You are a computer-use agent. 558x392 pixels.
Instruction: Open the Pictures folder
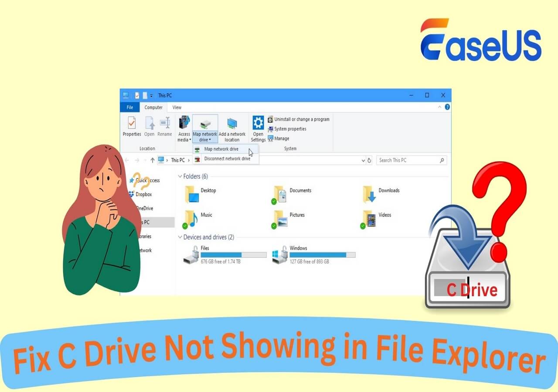coord(288,219)
